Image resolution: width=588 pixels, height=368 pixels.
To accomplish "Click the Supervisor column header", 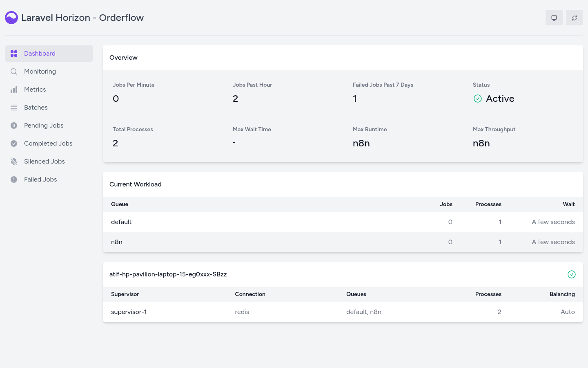I will tap(125, 294).
